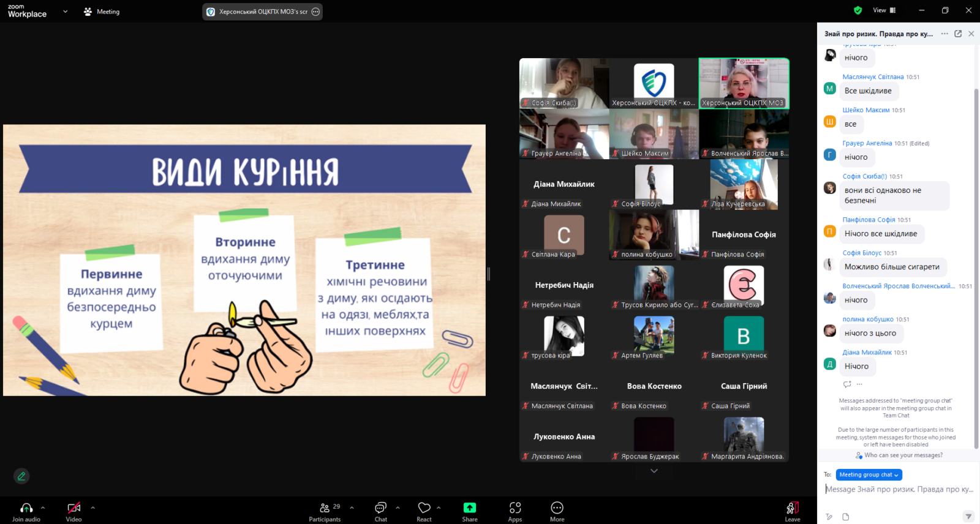Toggle the Chat panel from toolbar
The height and width of the screenshot is (524, 980).
380,508
